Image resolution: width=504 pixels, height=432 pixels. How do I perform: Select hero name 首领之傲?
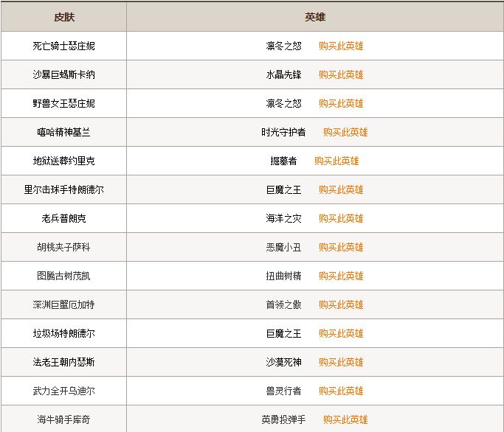point(284,304)
